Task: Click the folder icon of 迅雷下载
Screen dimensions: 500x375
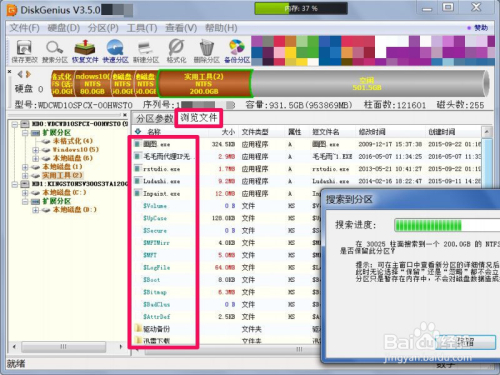Action: (138, 340)
